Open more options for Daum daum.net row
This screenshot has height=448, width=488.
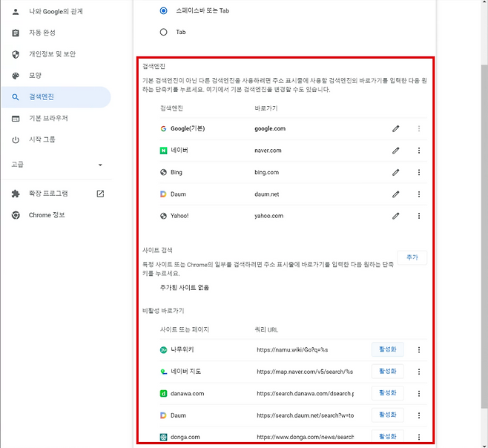pos(419,194)
